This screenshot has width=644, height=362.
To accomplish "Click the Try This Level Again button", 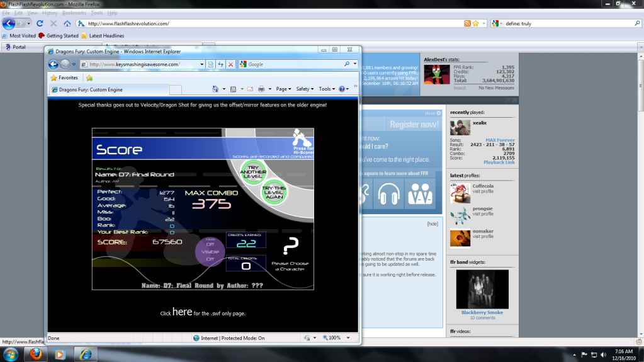I will 274,192.
